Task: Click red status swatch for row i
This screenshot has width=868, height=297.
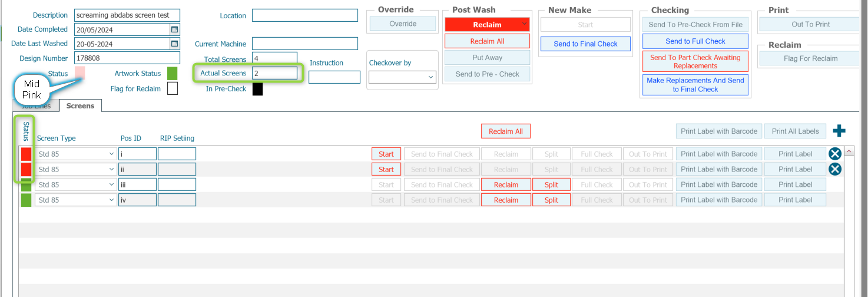Action: pyautogui.click(x=26, y=154)
